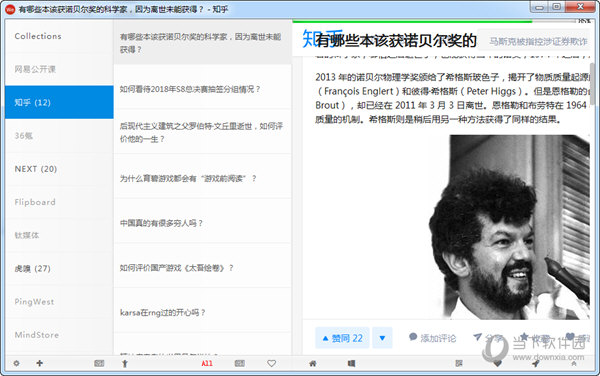
Task: Click 添加评论 to add a comment
Action: pyautogui.click(x=432, y=338)
